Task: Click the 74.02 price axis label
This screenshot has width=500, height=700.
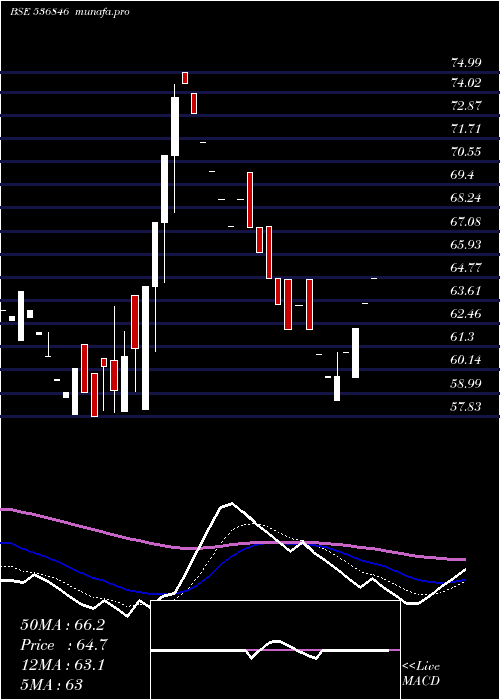Action: (x=466, y=83)
